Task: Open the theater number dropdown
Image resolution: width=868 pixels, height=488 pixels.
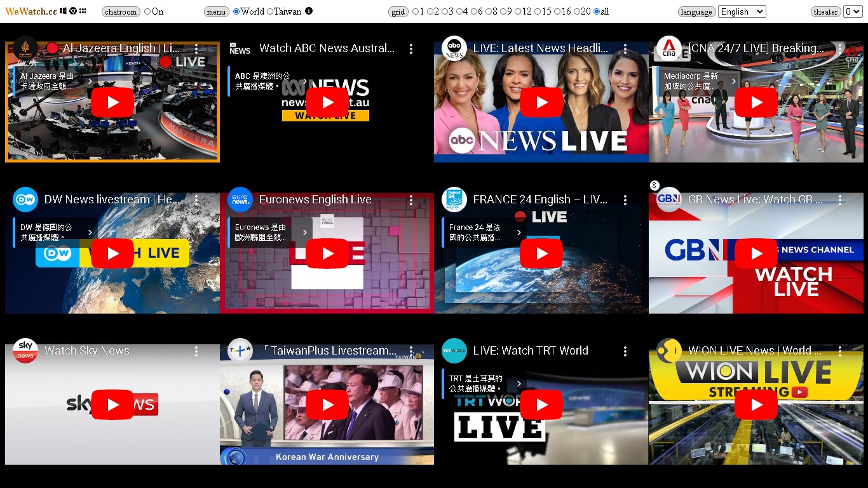Action: pos(852,11)
